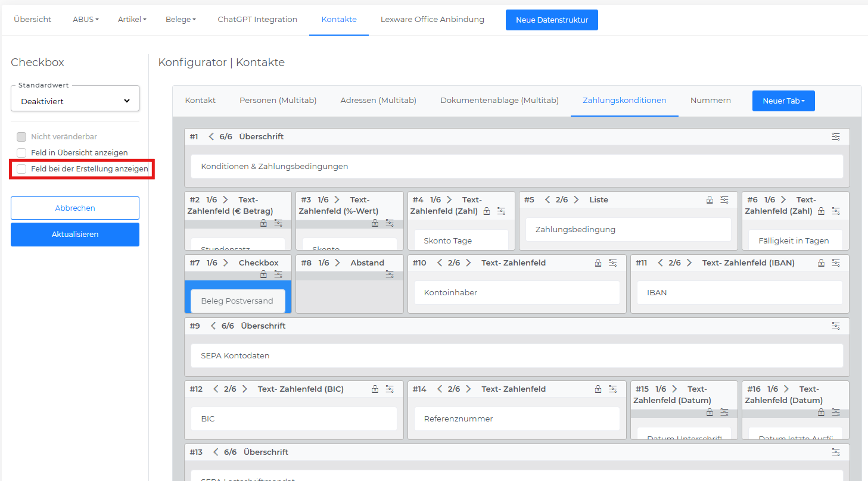
Task: Switch to the Nummern tab
Action: coord(711,101)
